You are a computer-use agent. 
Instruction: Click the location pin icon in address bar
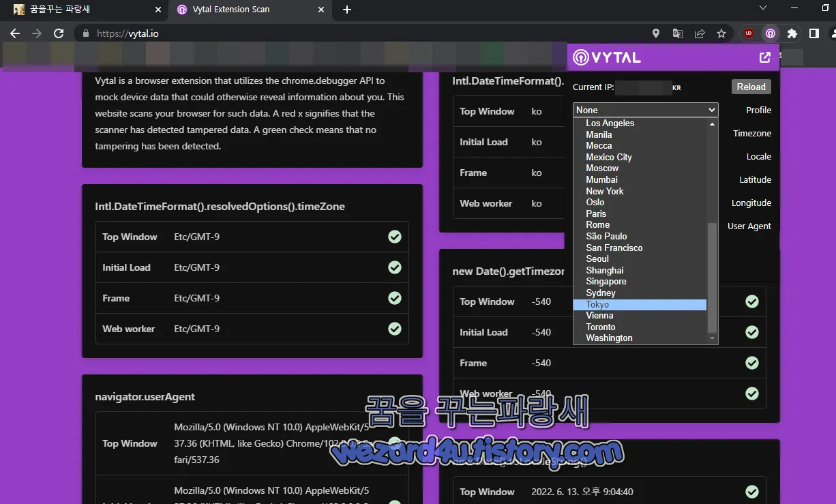click(x=656, y=33)
